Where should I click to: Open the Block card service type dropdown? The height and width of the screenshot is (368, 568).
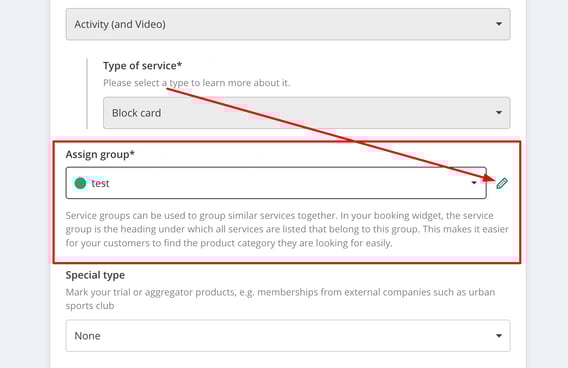(x=306, y=113)
